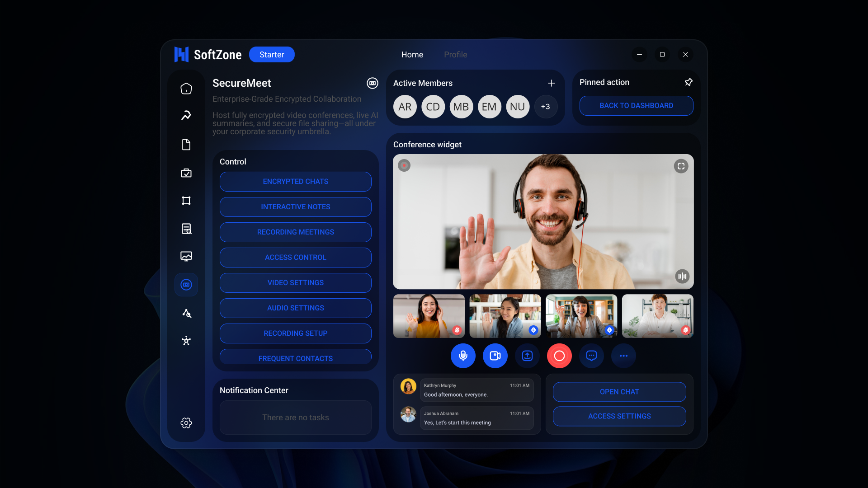Click the share screen upload icon
The width and height of the screenshot is (868, 488).
527,356
